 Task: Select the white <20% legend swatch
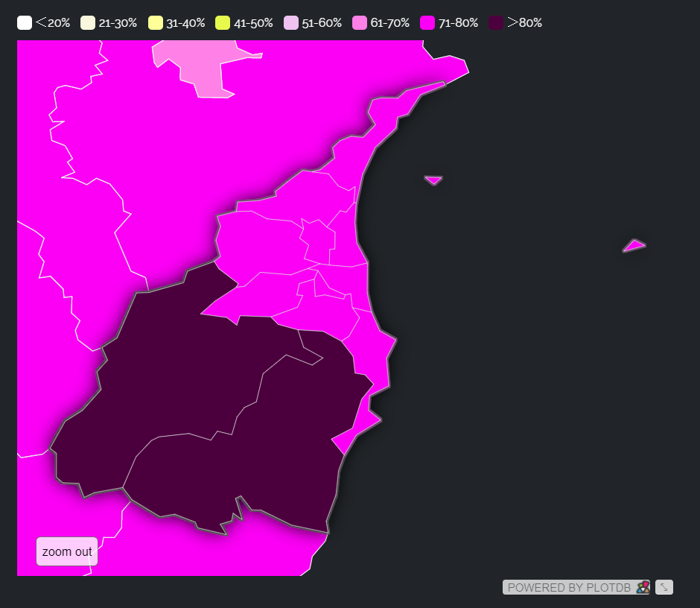point(25,23)
